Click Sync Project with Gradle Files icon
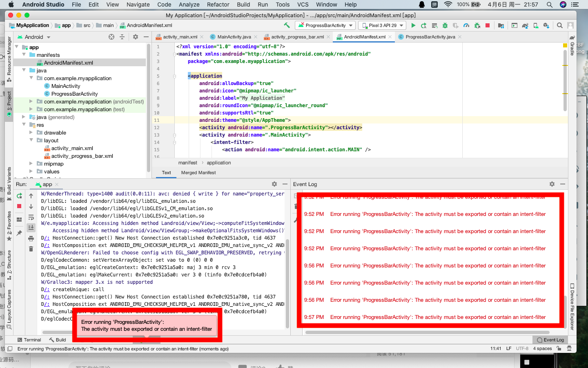This screenshot has height=368, width=588. pos(525,25)
